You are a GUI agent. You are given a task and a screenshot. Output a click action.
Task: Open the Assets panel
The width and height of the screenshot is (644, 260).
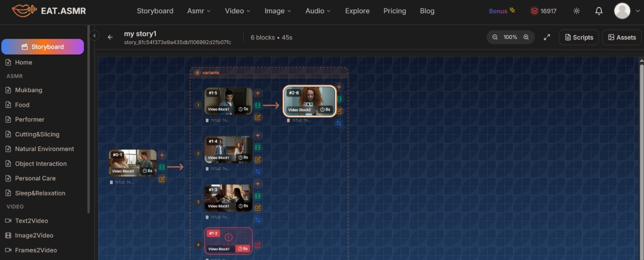(x=622, y=37)
